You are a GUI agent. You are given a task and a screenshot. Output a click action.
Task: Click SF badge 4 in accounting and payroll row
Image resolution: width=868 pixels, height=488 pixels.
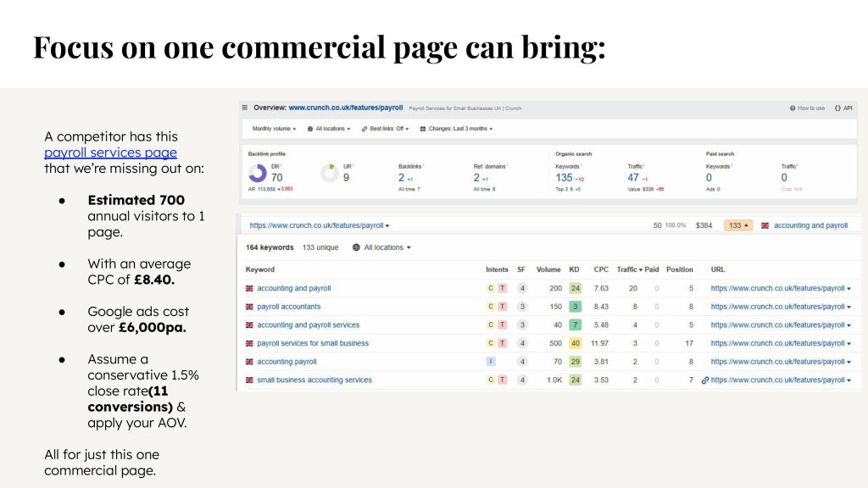coord(521,288)
